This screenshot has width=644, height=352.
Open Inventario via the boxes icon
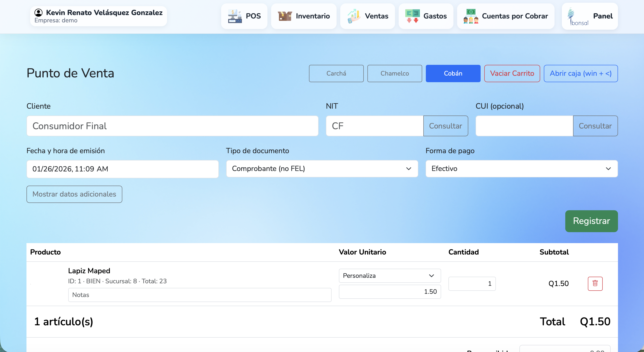285,16
